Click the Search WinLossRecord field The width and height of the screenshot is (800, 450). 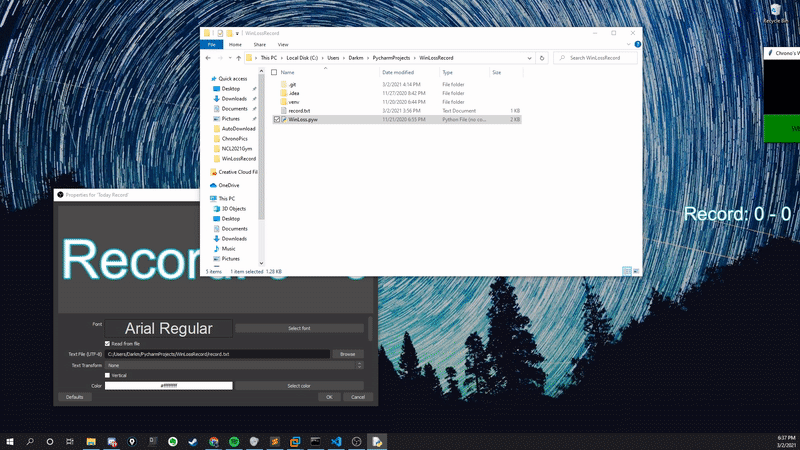point(595,58)
